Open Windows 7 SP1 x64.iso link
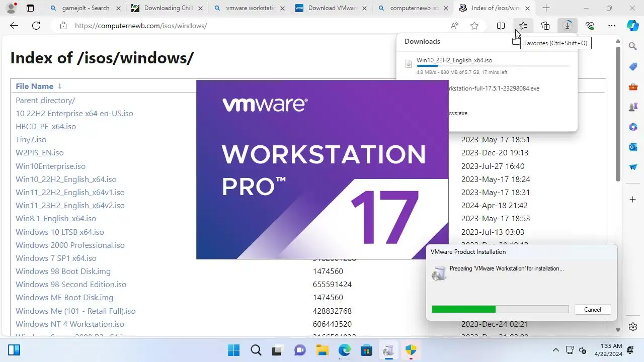This screenshot has height=362, width=644. 56,258
